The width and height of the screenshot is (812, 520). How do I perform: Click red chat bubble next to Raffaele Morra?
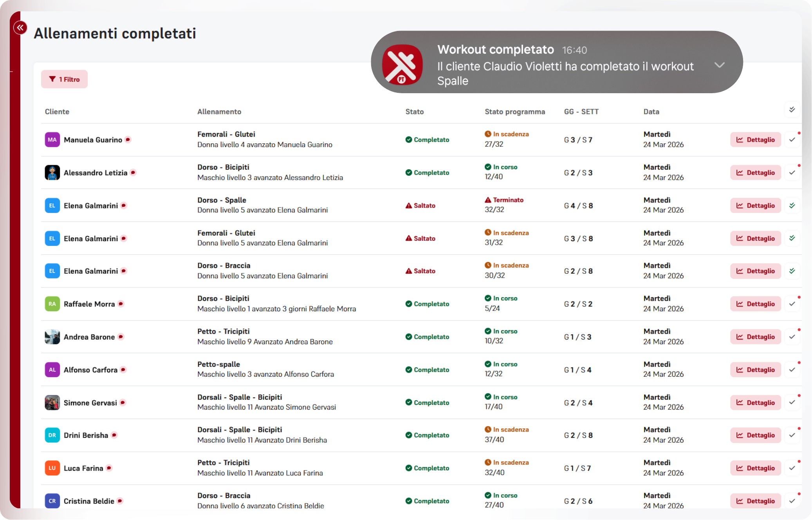tap(121, 304)
